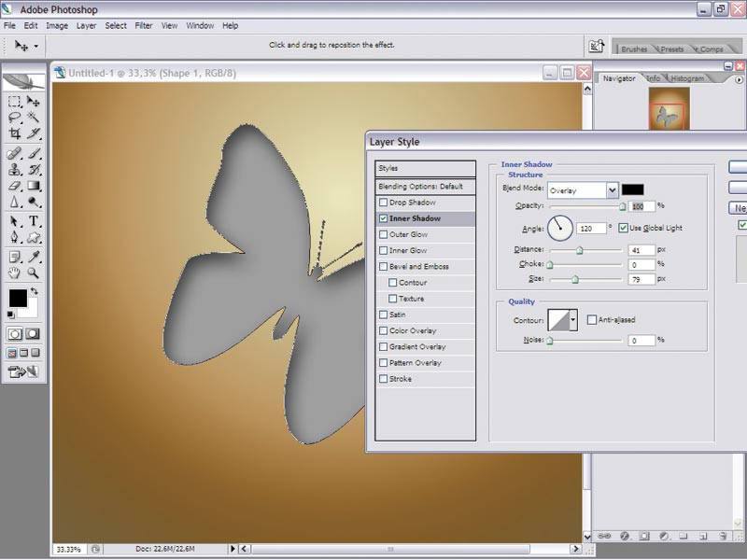
Task: Pick the Magic Wand tool
Action: point(34,118)
